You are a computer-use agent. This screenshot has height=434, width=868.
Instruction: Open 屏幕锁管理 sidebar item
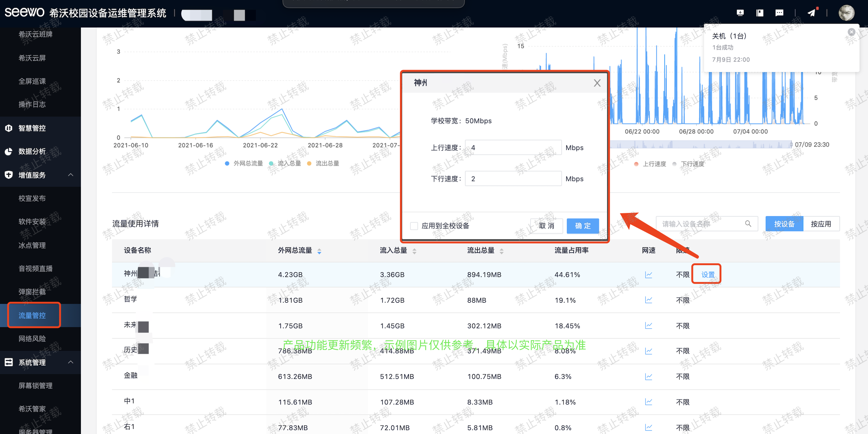tap(35, 386)
